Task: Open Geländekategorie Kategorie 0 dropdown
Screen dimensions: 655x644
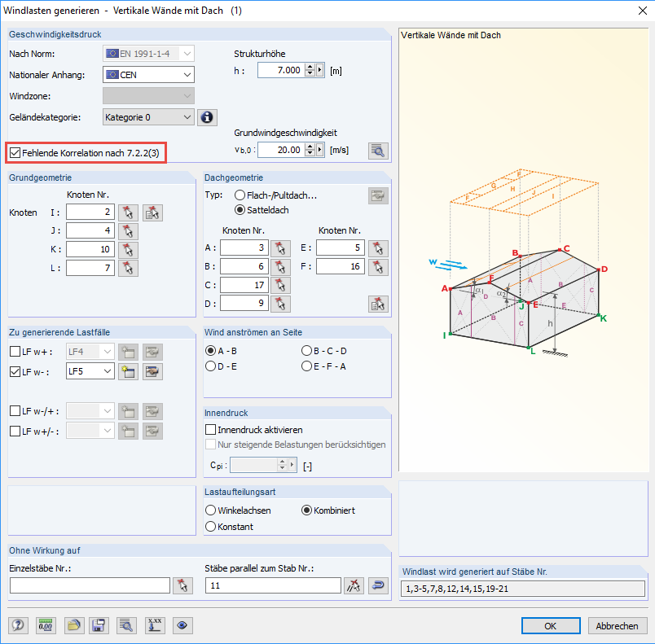Action: click(148, 117)
